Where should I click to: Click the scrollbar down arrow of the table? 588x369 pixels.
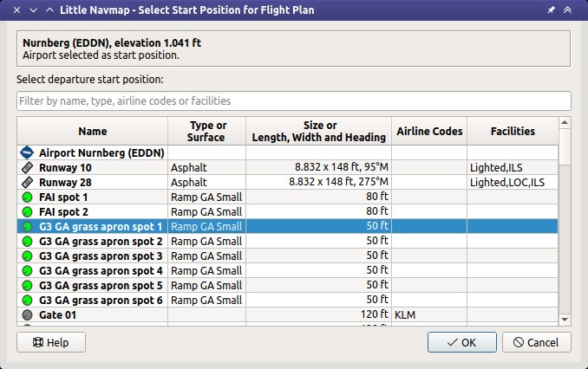click(x=565, y=320)
